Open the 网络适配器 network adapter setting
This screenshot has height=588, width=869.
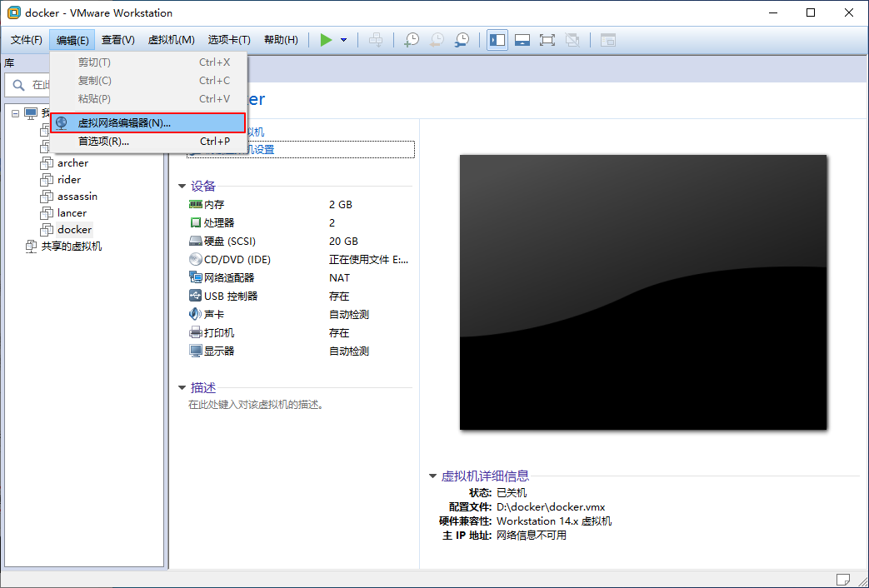[x=228, y=278]
